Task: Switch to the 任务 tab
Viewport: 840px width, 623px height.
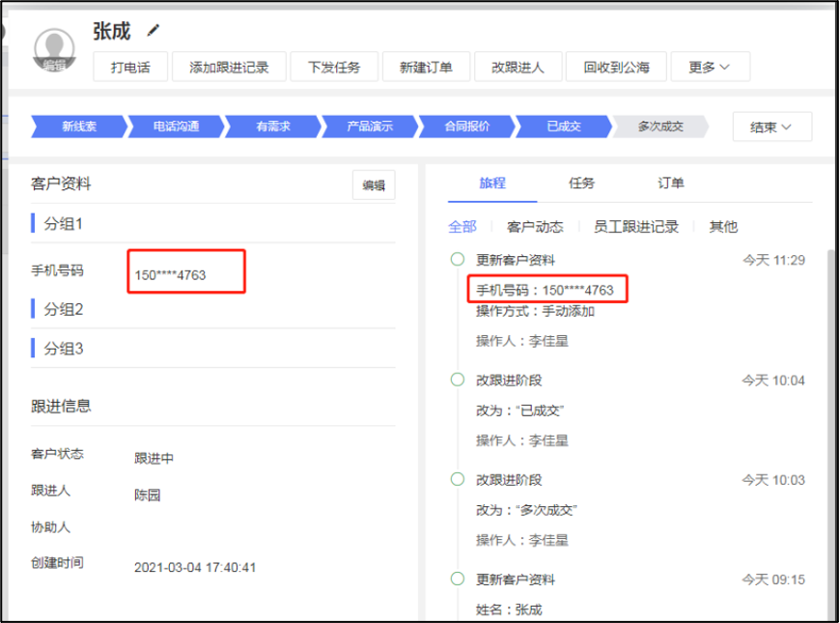Action: pyautogui.click(x=582, y=184)
